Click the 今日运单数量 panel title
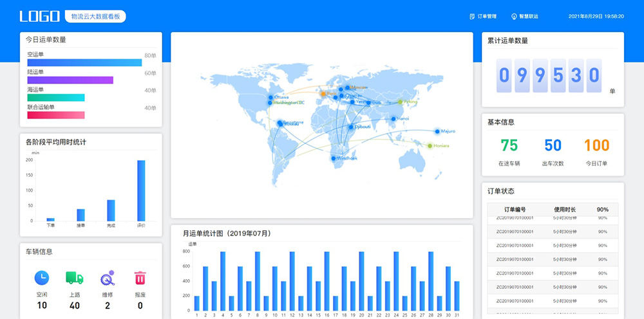 pos(46,40)
